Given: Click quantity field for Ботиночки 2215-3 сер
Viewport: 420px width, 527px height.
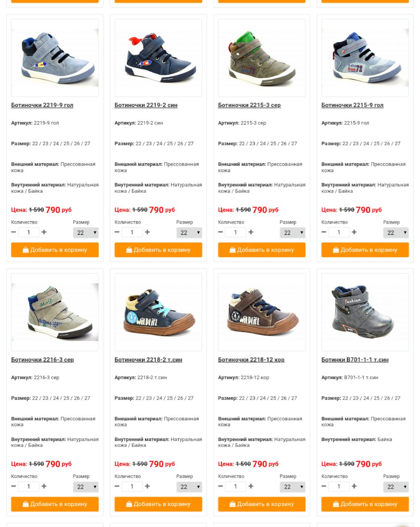Looking at the screenshot, I should 236,232.
